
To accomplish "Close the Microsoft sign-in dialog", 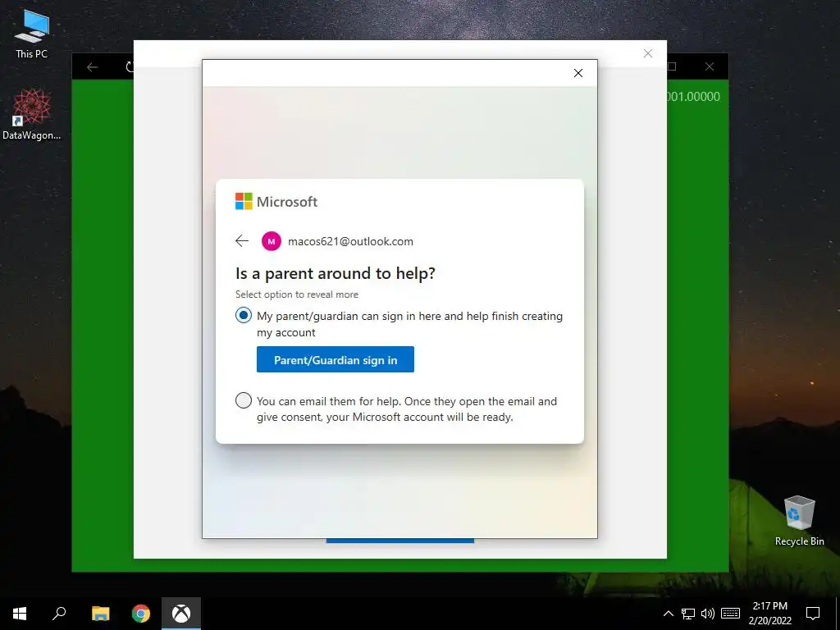I will click(578, 73).
